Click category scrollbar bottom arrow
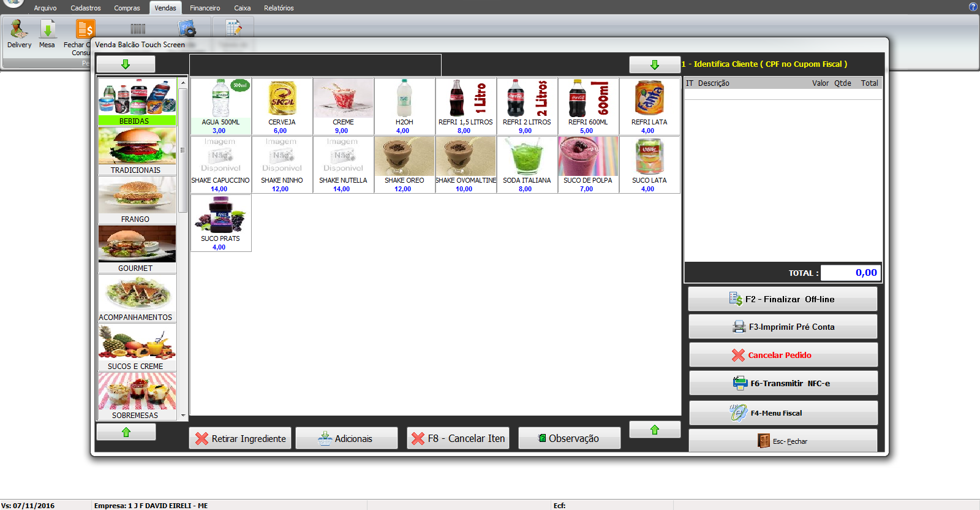 point(183,415)
